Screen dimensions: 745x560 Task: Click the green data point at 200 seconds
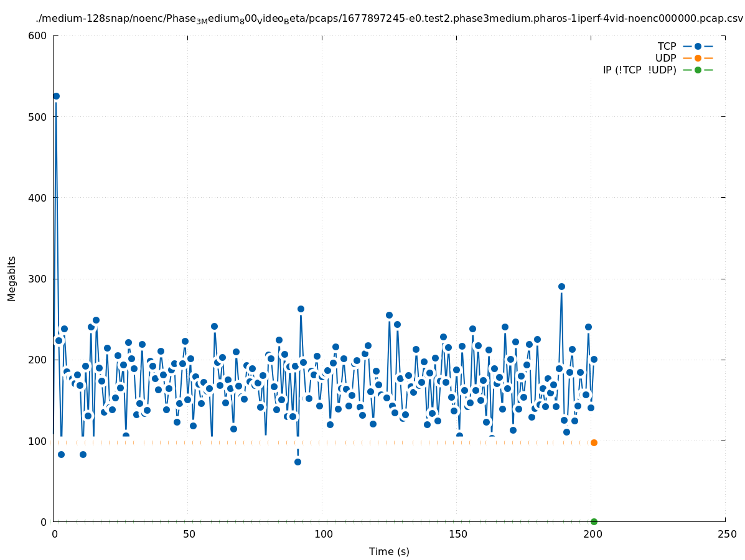(x=594, y=521)
